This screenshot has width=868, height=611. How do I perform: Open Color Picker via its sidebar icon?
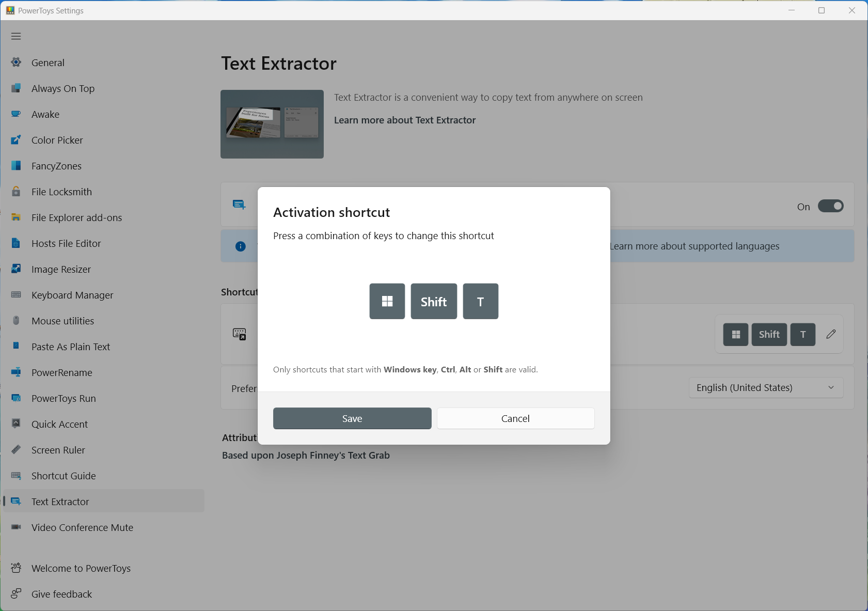coord(16,140)
